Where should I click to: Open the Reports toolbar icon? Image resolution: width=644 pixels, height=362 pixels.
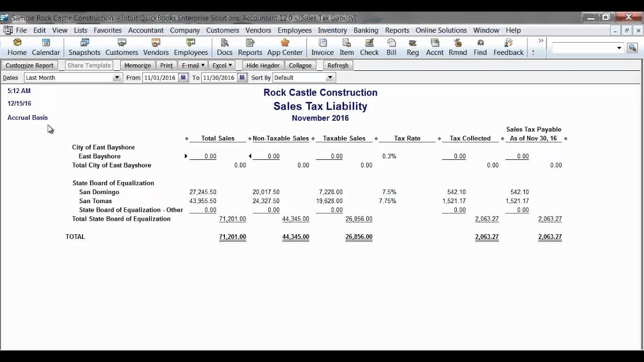click(x=250, y=47)
